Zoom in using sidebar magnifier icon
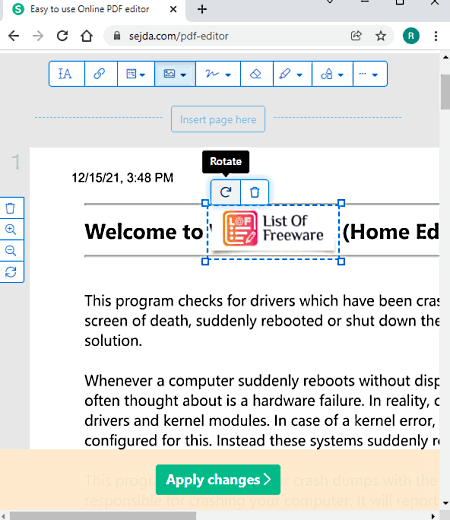Image resolution: width=450 pixels, height=520 pixels. point(11,229)
